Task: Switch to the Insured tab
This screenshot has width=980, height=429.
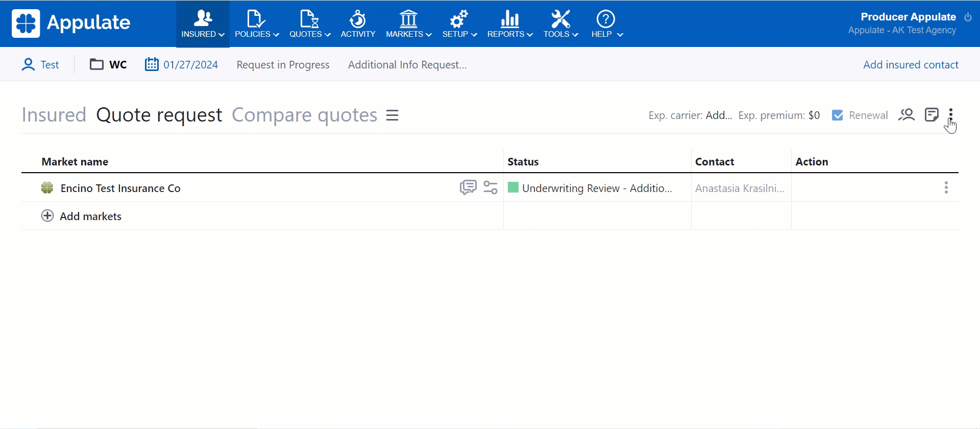Action: pyautogui.click(x=54, y=115)
